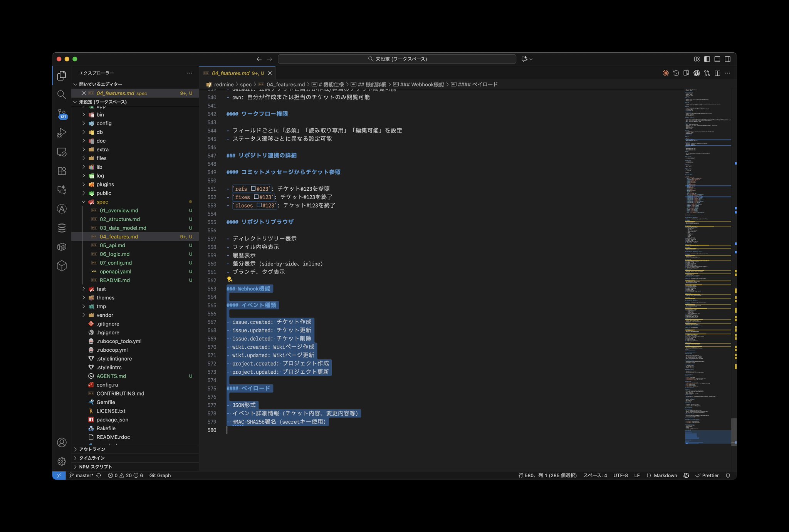Toggle the bottom panel layout button
Screen dimensions: 789x532
click(717, 59)
